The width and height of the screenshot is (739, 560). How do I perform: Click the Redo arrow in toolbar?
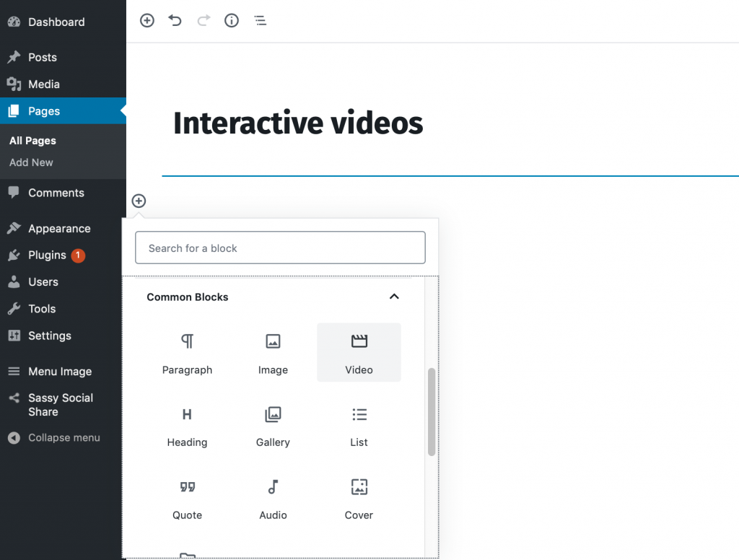[203, 20]
